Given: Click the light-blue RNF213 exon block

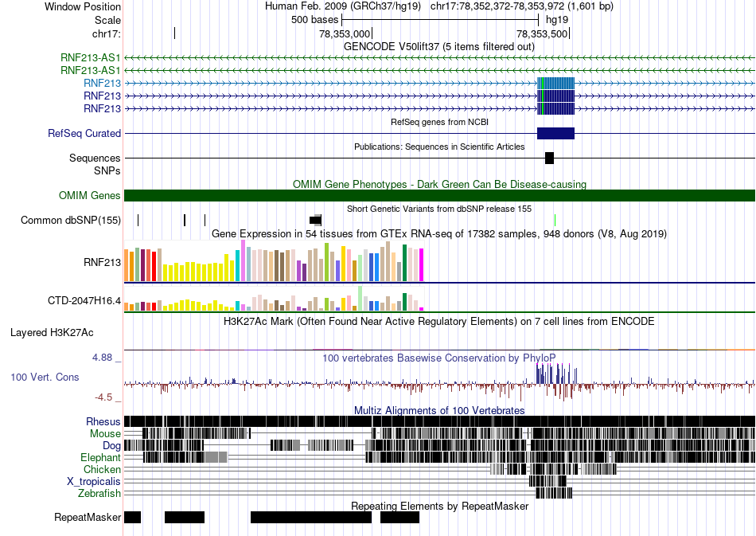Looking at the screenshot, I should (x=556, y=83).
